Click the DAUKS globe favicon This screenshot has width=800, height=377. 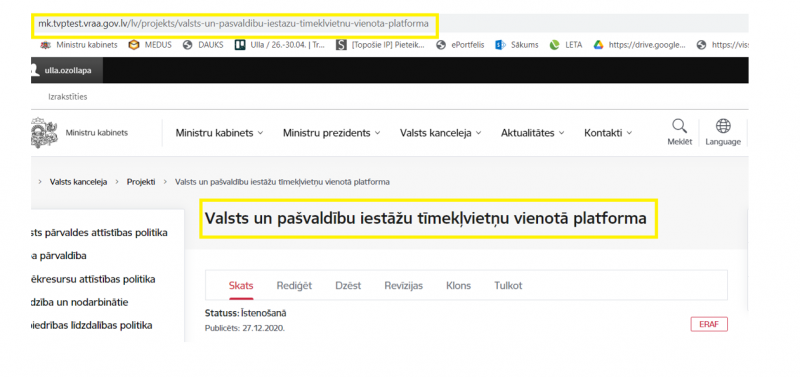point(187,45)
